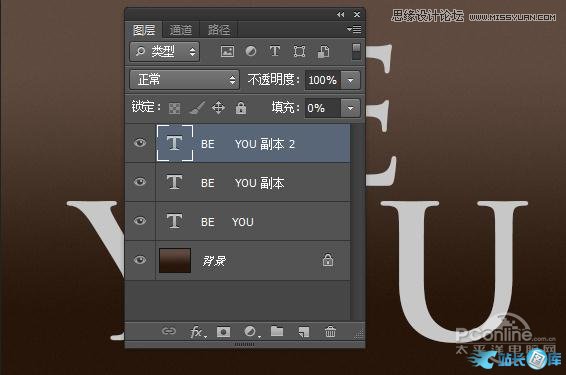Click the T thumbnail of BE YOU 副本
This screenshot has height=375, width=566.
click(x=174, y=182)
